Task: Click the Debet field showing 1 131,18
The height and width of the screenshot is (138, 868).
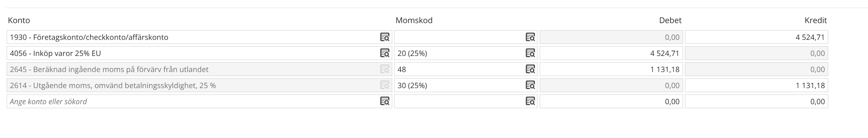Action: (x=611, y=69)
